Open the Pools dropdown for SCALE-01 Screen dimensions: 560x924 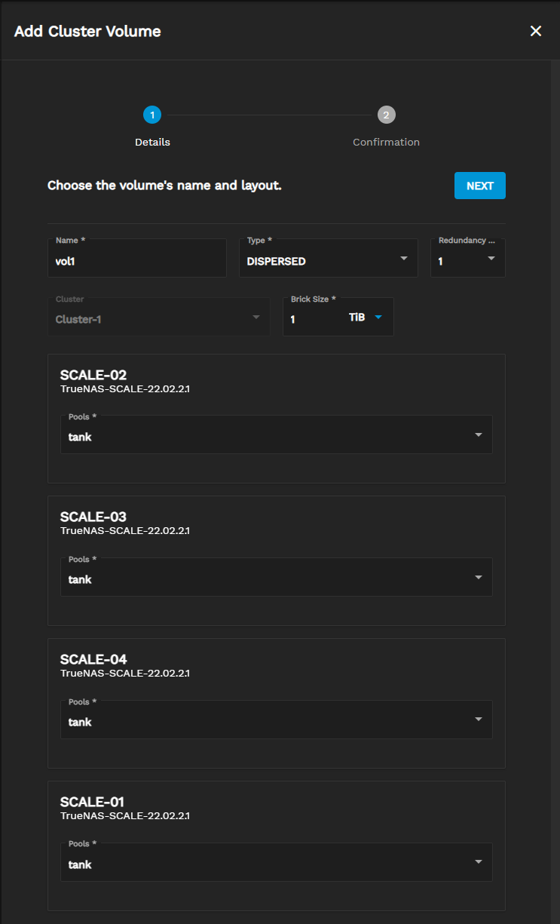coord(268,864)
